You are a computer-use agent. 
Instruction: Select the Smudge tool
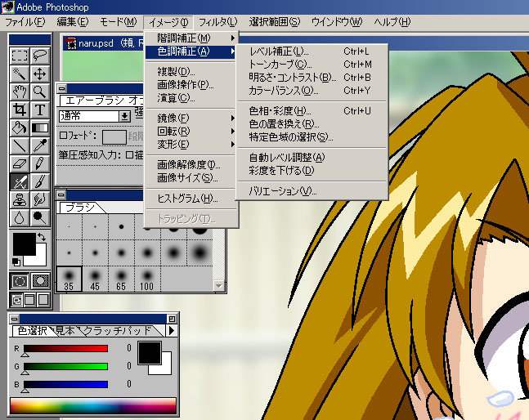click(x=40, y=199)
